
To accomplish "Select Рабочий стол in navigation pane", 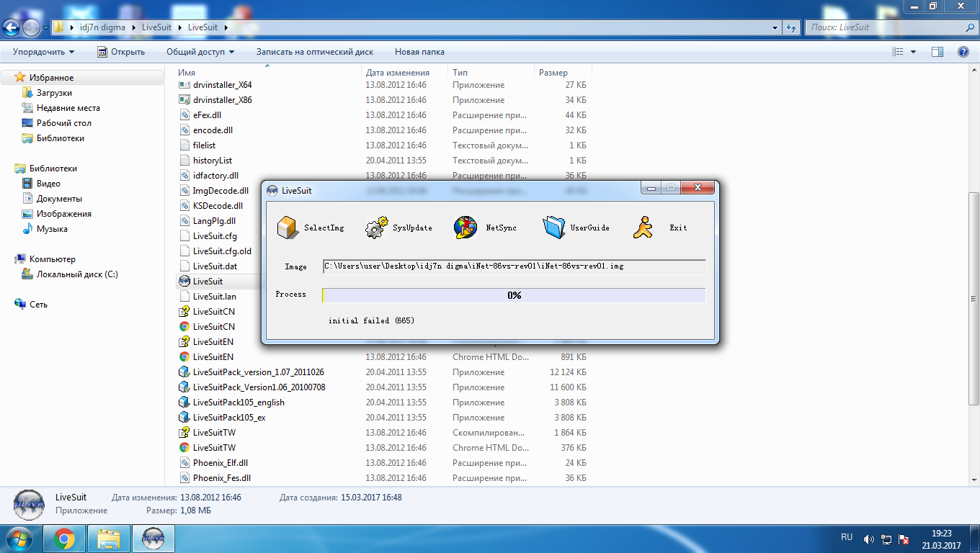I will click(x=63, y=123).
